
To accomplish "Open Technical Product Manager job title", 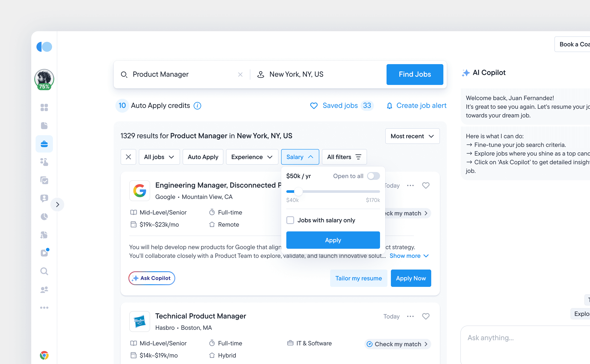I will [200, 316].
